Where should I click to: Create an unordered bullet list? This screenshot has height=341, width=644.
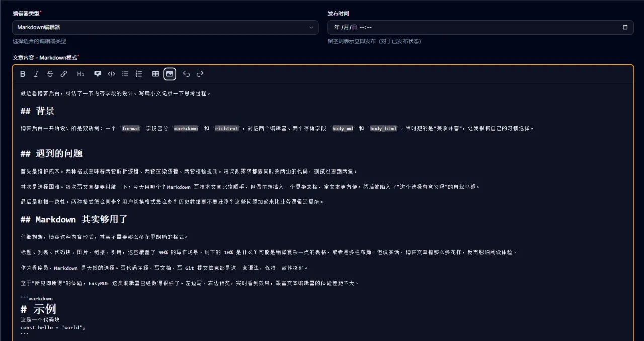(x=125, y=74)
